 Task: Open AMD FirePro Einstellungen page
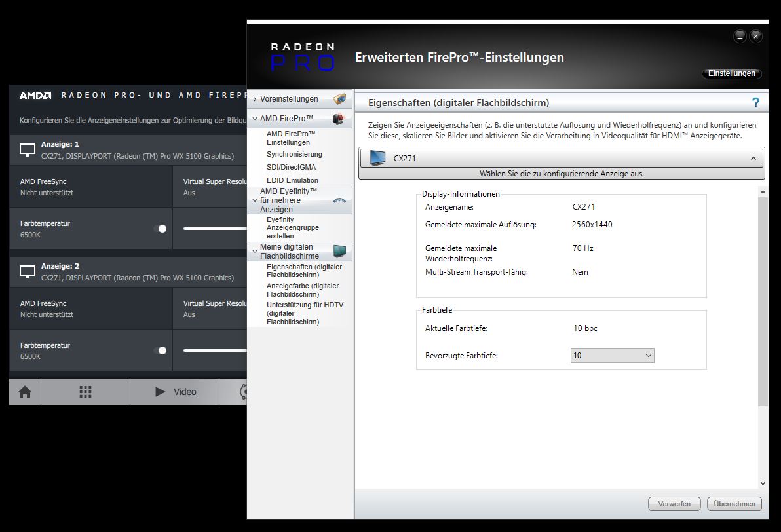coord(291,138)
